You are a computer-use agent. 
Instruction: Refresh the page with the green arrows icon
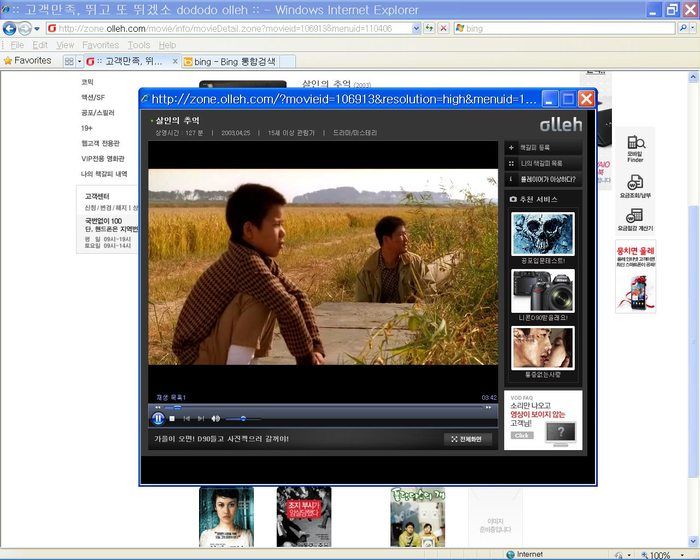(429, 29)
